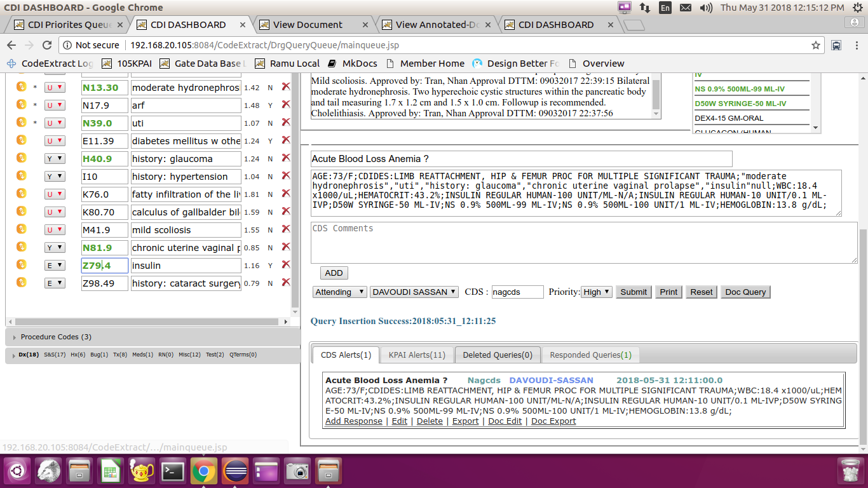Focus the CDS Comments text area

[583, 242]
